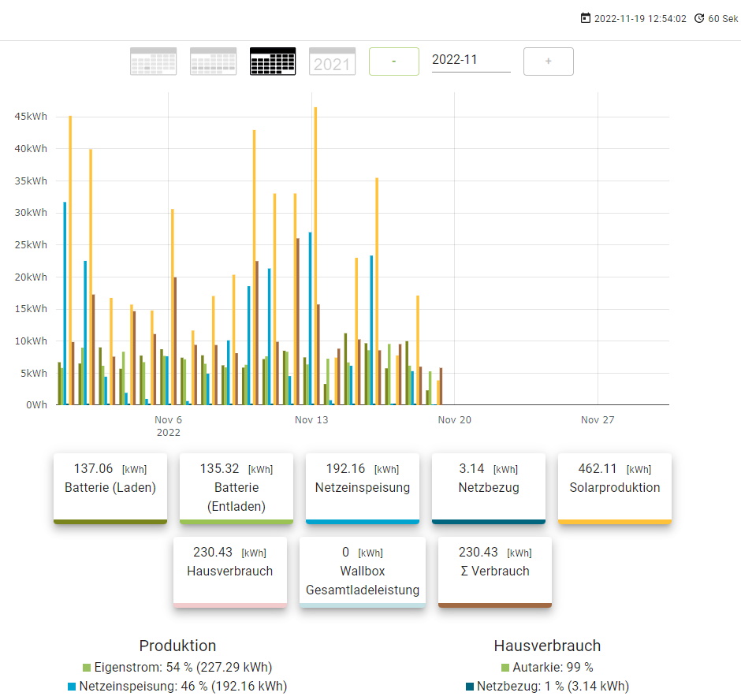This screenshot has height=700, width=741.
Task: Switch to the week view calendar icon
Action: pos(213,61)
